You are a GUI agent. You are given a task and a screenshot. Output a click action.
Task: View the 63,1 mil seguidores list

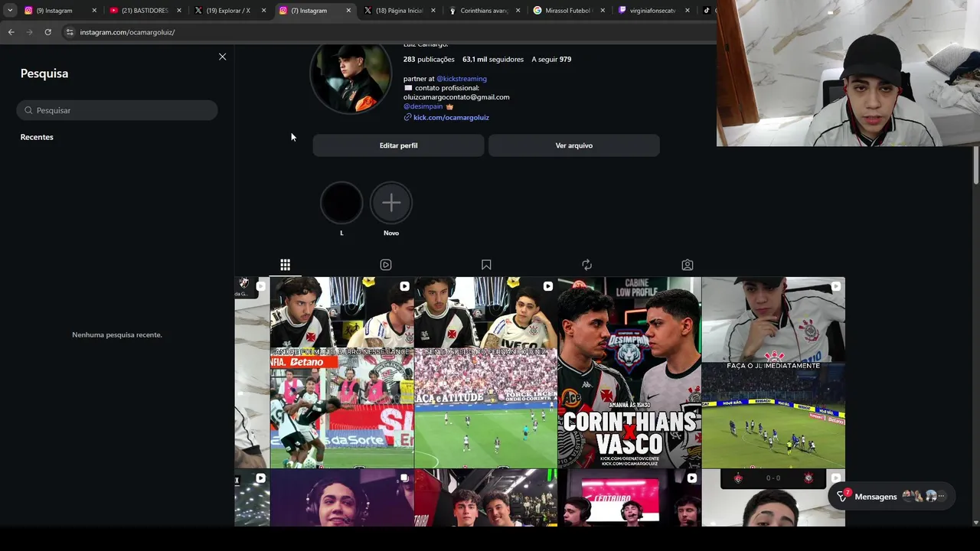(493, 59)
